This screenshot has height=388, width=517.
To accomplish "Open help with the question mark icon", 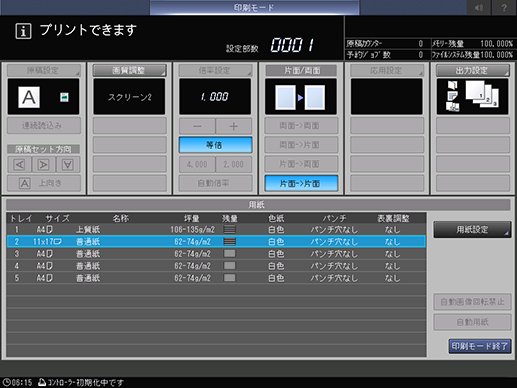I will point(504,8).
